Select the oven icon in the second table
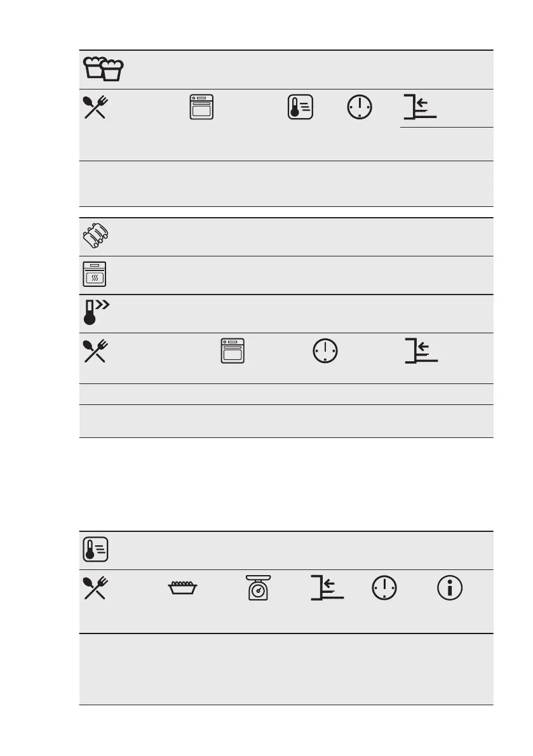The height and width of the screenshot is (756, 533). pos(233,350)
